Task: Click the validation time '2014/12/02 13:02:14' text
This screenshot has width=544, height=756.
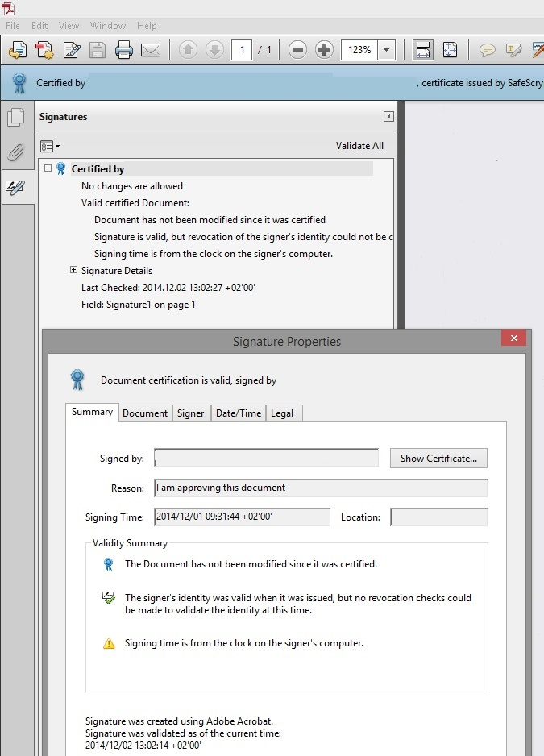Action: pyautogui.click(x=143, y=746)
